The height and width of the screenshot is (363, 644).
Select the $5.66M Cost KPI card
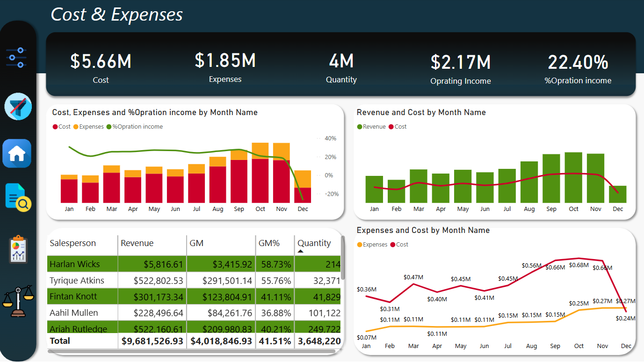pyautogui.click(x=101, y=68)
